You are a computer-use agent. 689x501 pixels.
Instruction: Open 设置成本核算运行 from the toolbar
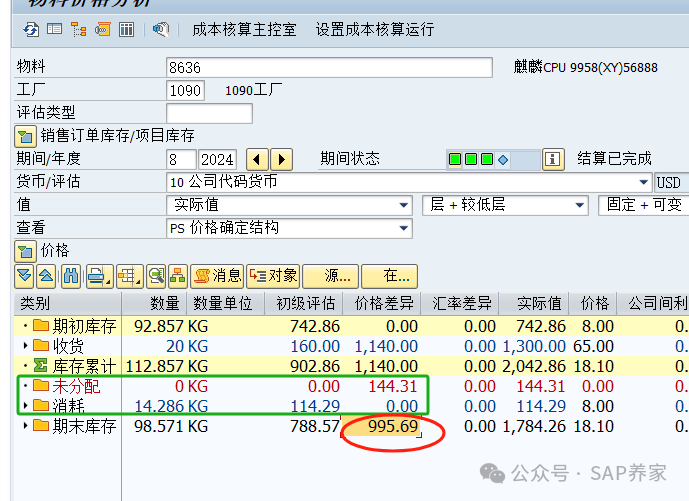374,30
